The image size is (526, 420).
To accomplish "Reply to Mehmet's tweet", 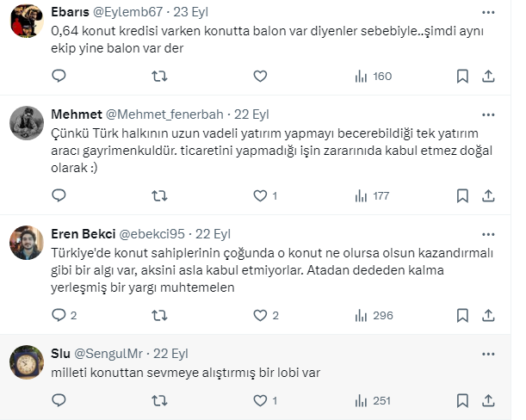I will click(x=59, y=195).
